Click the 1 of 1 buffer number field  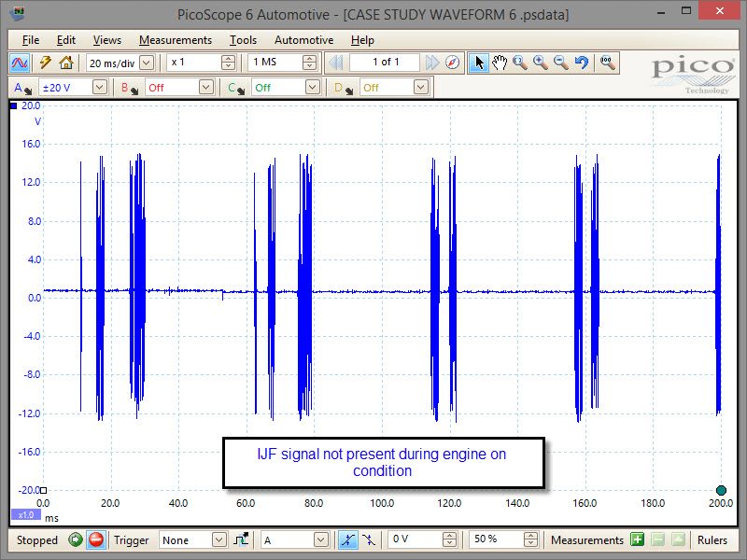click(x=386, y=63)
